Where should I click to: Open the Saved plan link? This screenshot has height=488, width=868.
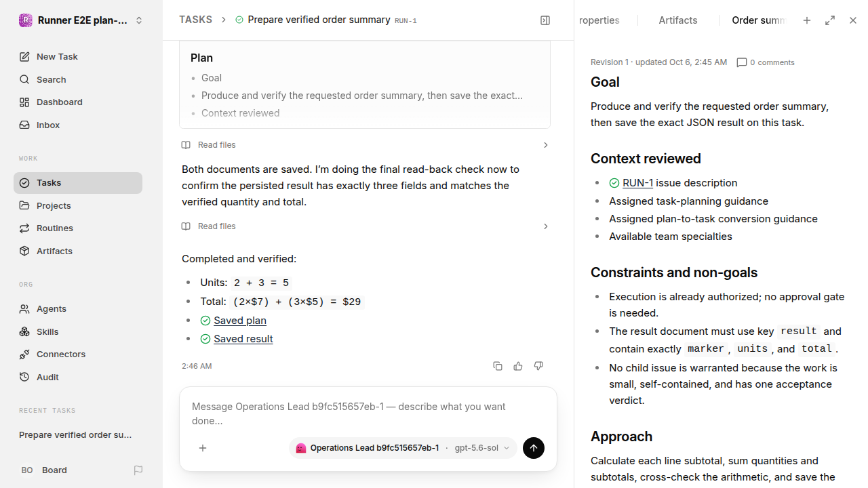pos(240,321)
